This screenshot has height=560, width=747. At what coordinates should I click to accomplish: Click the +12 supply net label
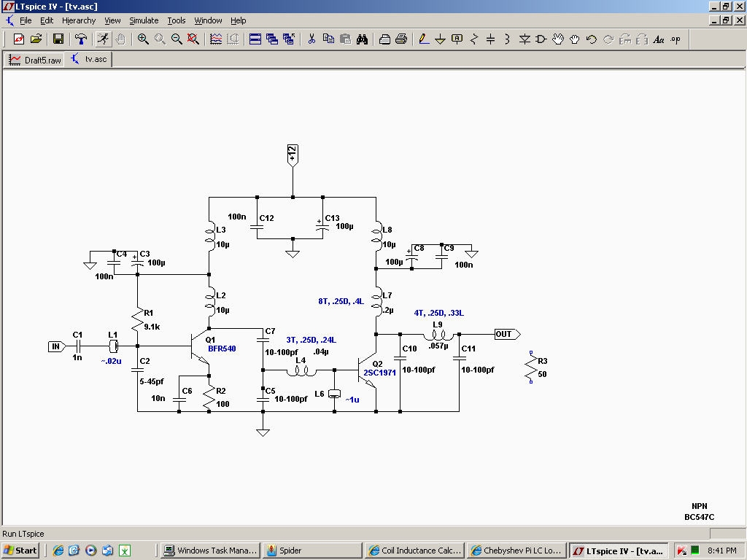click(293, 155)
